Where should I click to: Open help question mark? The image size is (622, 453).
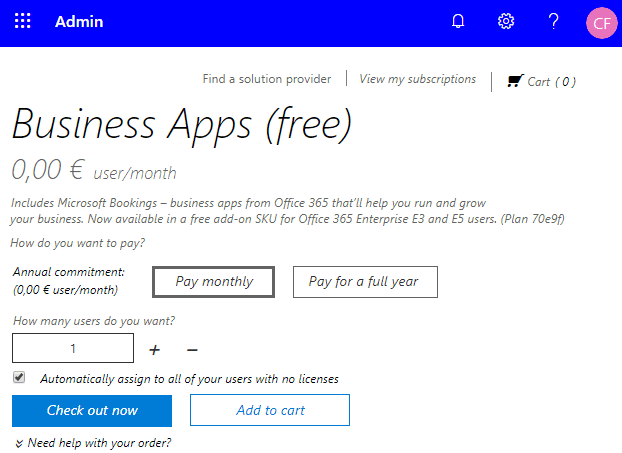pos(553,21)
